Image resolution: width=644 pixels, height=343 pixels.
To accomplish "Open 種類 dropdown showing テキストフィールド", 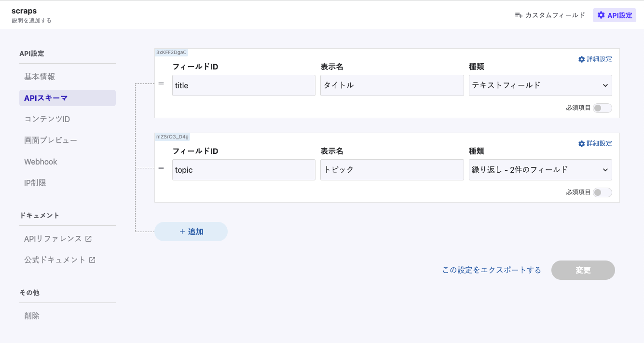I will tap(540, 85).
